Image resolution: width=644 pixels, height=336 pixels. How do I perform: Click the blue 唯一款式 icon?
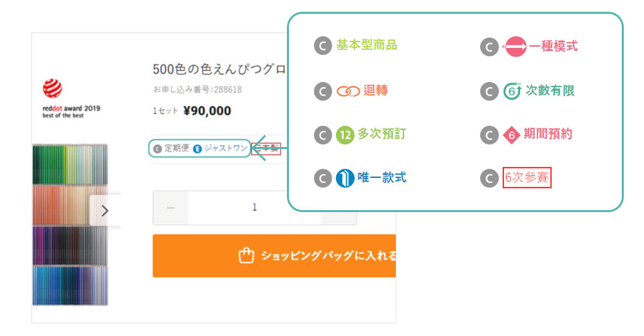[x=345, y=178]
